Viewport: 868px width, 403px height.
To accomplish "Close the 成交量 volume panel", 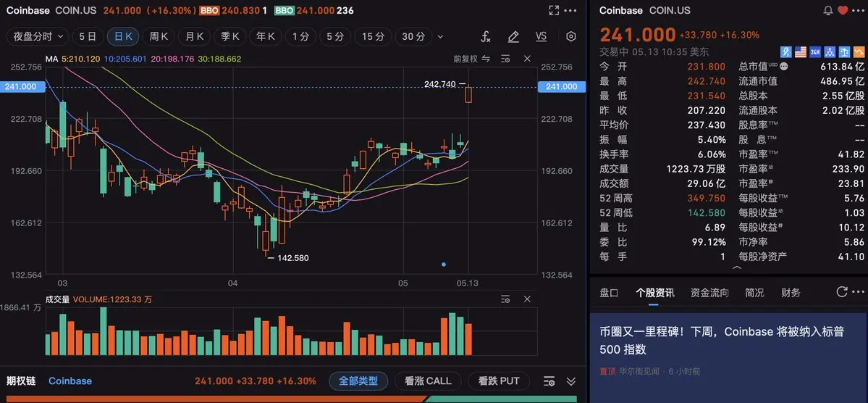I will coord(527,299).
